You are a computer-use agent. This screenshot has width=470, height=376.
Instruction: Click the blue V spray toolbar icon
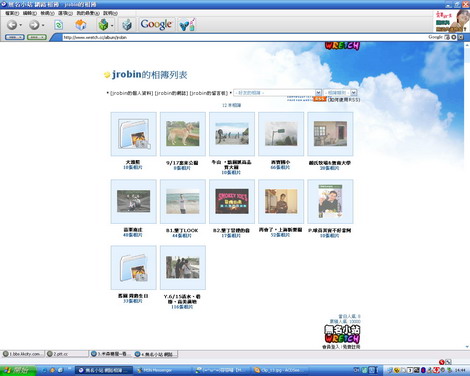click(187, 25)
